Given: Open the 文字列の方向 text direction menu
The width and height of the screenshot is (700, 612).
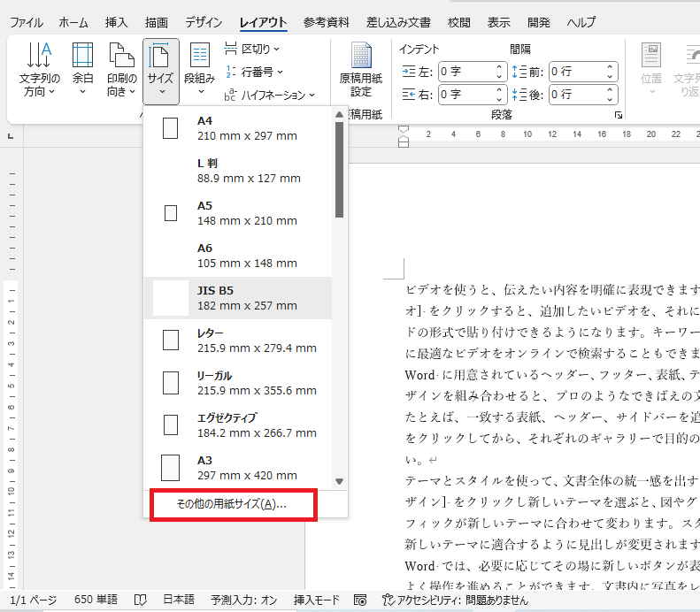Looking at the screenshot, I should 39,70.
